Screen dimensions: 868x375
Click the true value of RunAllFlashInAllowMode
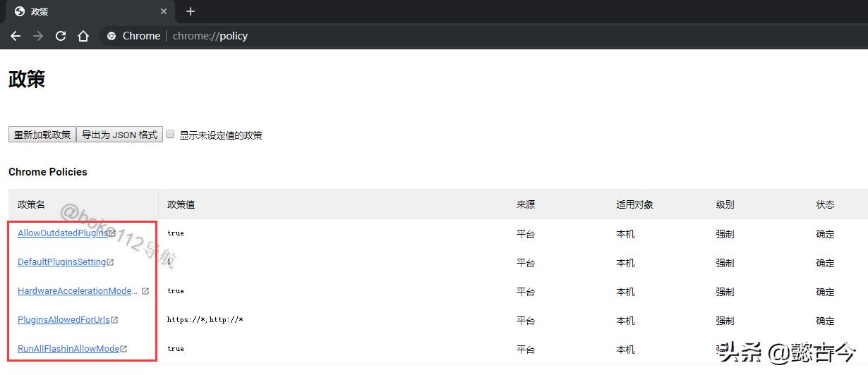(x=176, y=349)
